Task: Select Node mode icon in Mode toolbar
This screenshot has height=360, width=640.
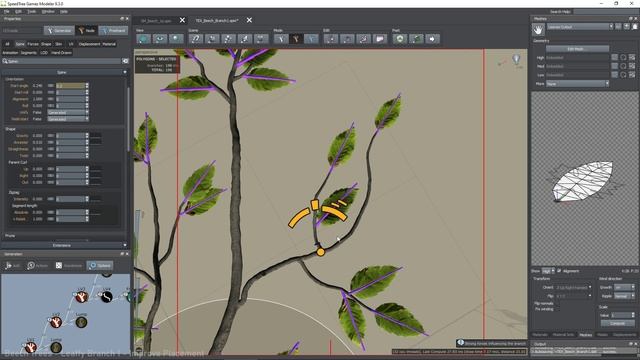Action: (x=296, y=39)
